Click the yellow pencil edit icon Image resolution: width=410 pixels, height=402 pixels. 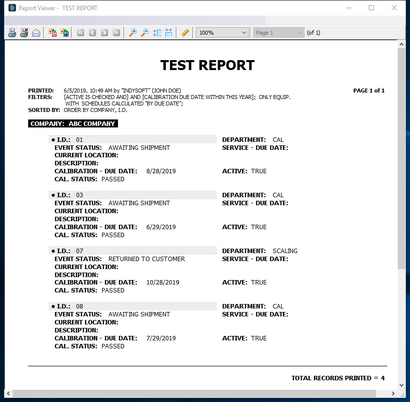[x=185, y=33]
